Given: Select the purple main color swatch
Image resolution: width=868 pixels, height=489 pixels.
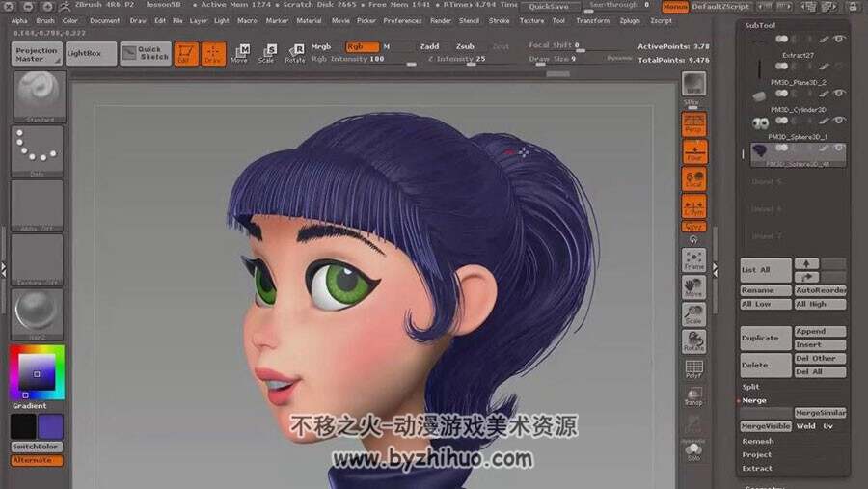Looking at the screenshot, I should point(50,427).
